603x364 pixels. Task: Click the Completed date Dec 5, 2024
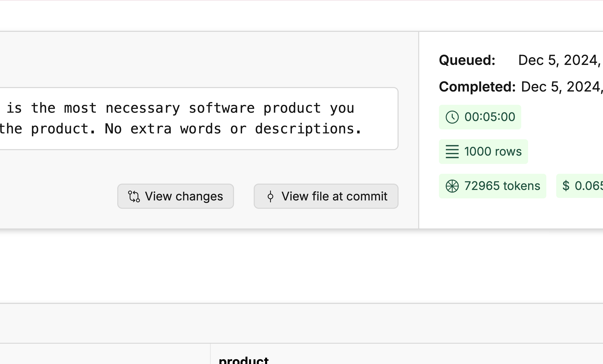click(561, 87)
